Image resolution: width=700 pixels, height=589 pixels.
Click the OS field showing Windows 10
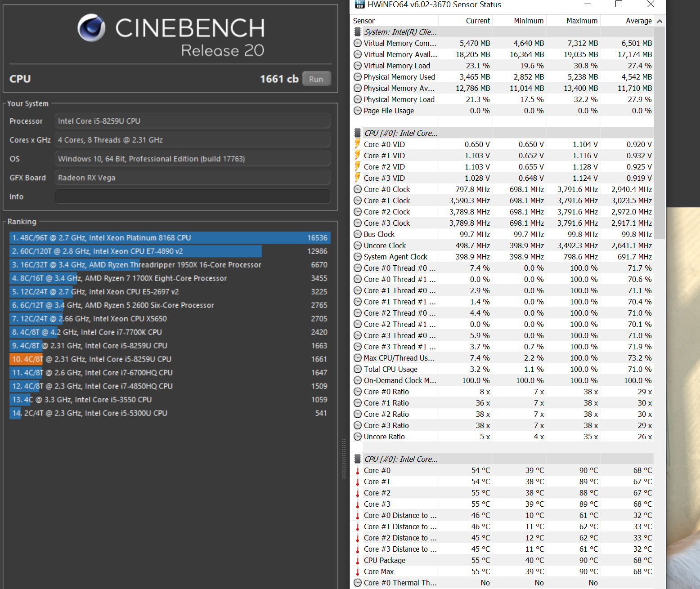click(x=193, y=159)
